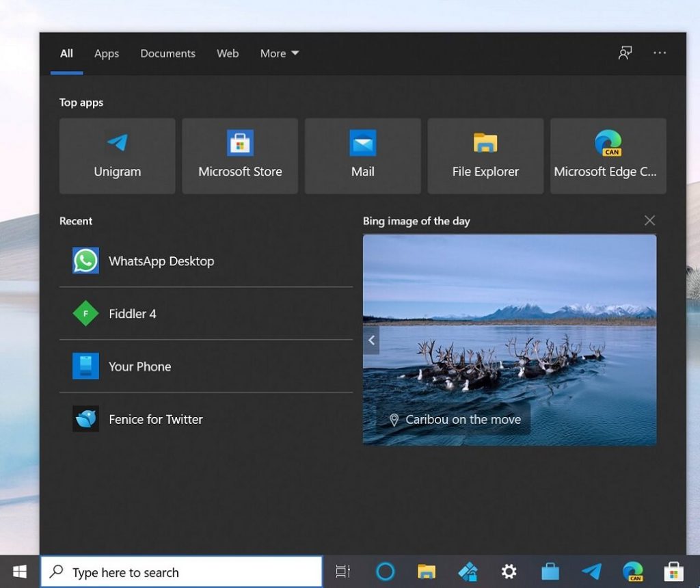Click the Type here to search field
Viewport: 700px width, 588px height.
[181, 572]
